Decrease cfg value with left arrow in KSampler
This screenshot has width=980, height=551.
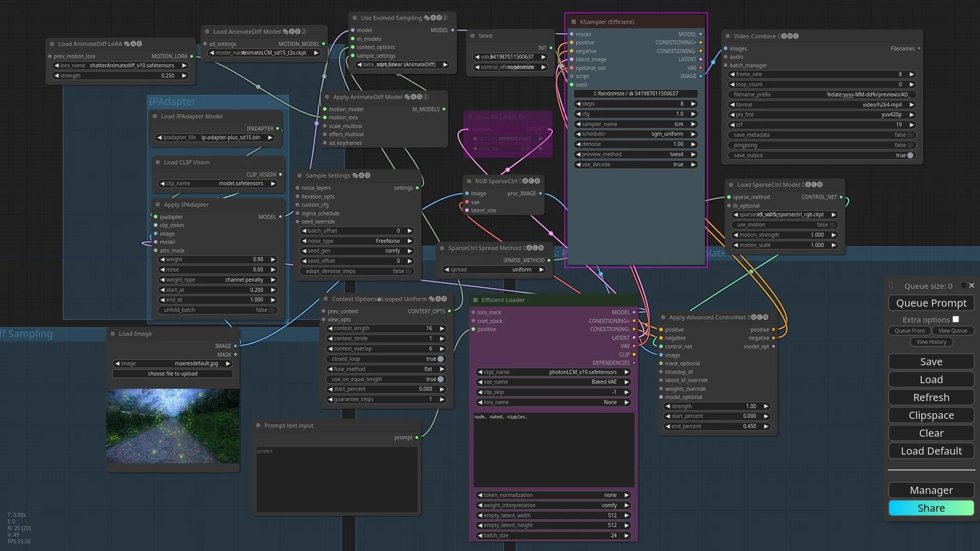point(578,114)
